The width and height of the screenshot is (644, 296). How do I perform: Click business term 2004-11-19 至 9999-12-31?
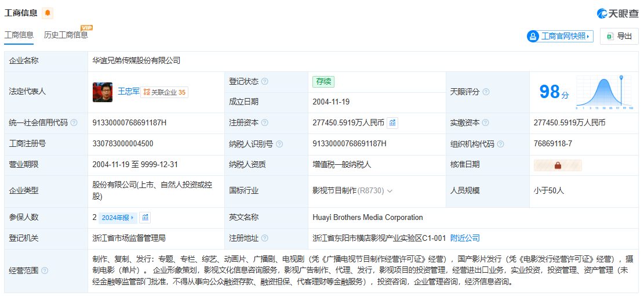[x=135, y=164]
